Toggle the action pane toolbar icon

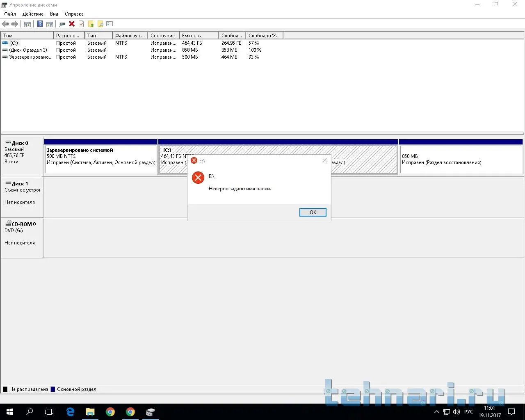click(x=50, y=24)
